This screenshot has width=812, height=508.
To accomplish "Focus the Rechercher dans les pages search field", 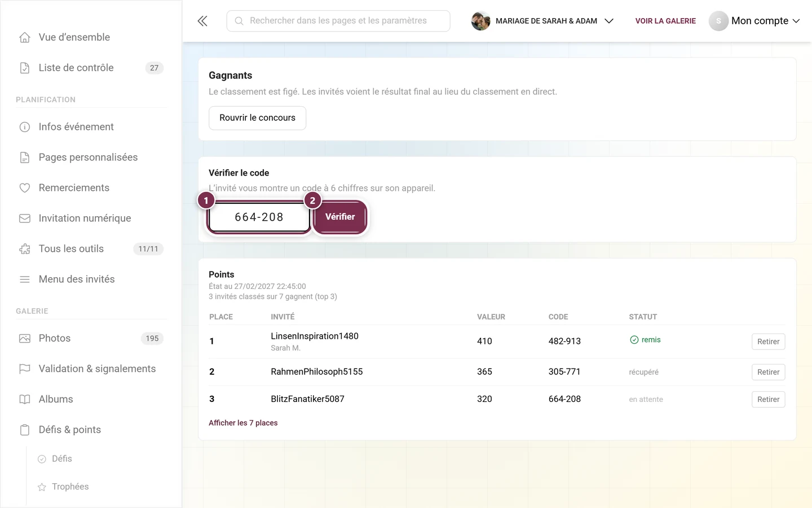I will (x=338, y=21).
